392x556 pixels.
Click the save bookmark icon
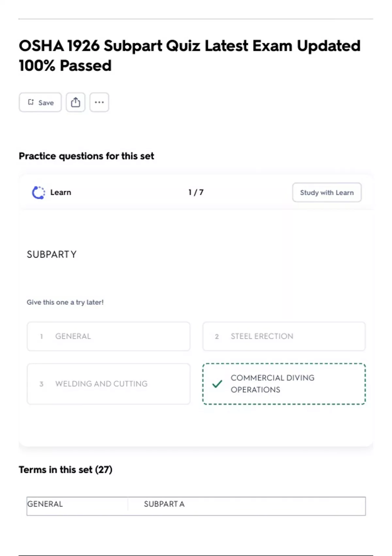(31, 102)
